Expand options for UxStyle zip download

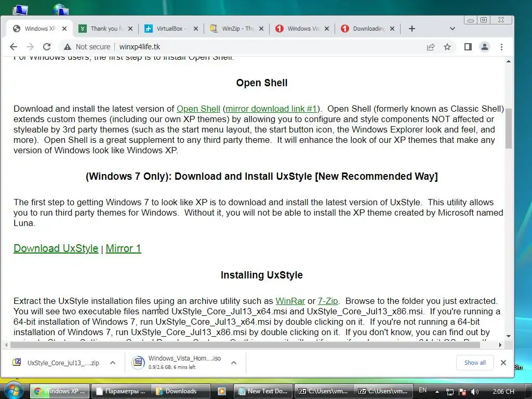[x=113, y=363]
